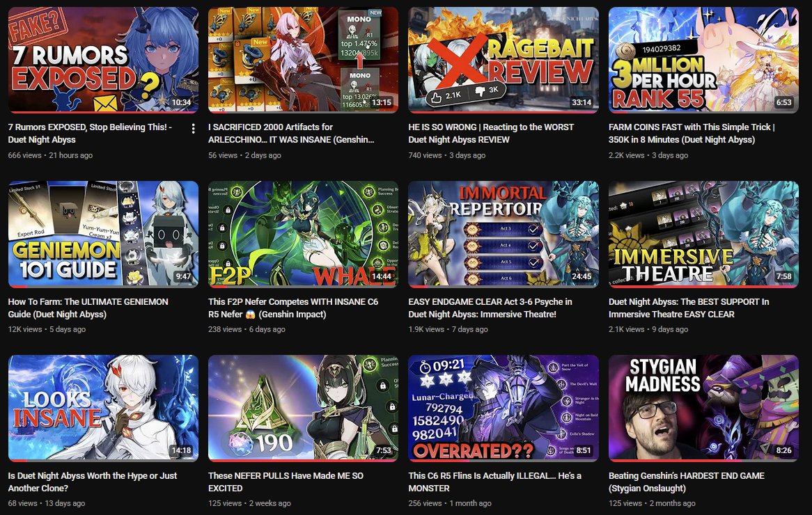
Task: Open the Arlecchino 2000 artifacts video thumbnail
Action: tap(303, 60)
